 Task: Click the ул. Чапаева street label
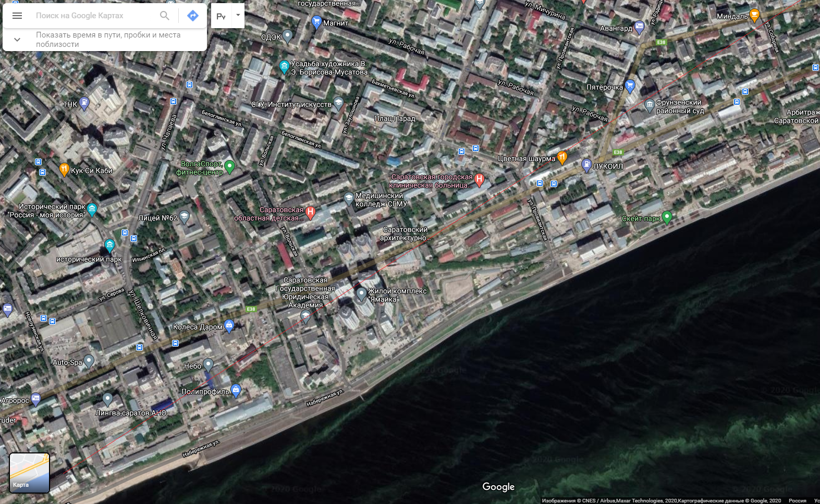(x=168, y=132)
